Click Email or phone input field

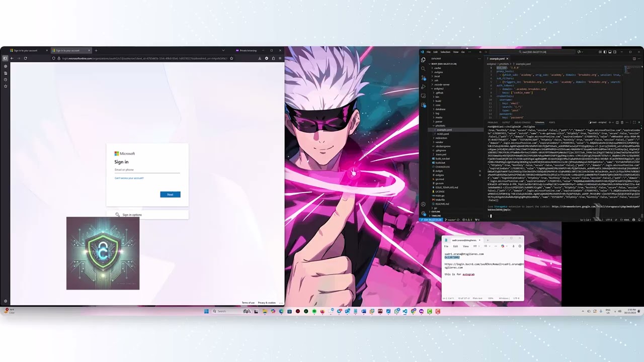click(x=147, y=170)
